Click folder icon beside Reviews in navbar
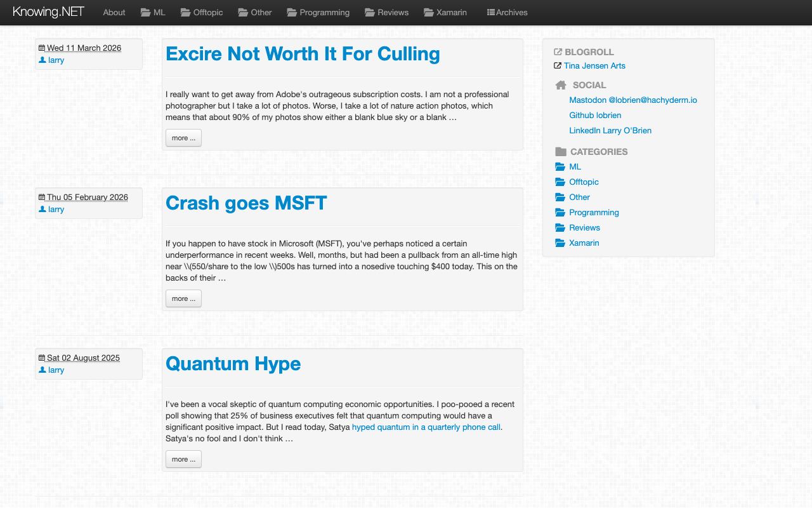Screen dimensions: 812x508 (x=370, y=12)
